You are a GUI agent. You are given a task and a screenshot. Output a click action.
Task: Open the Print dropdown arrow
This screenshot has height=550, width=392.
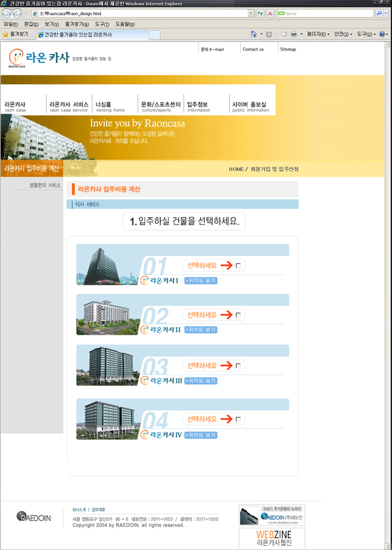302,34
